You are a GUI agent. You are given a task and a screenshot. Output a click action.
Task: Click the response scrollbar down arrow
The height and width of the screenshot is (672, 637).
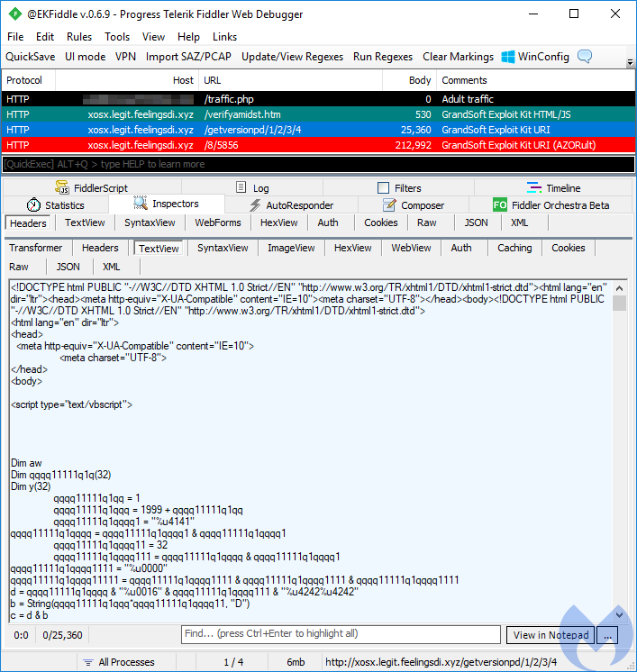[619, 615]
